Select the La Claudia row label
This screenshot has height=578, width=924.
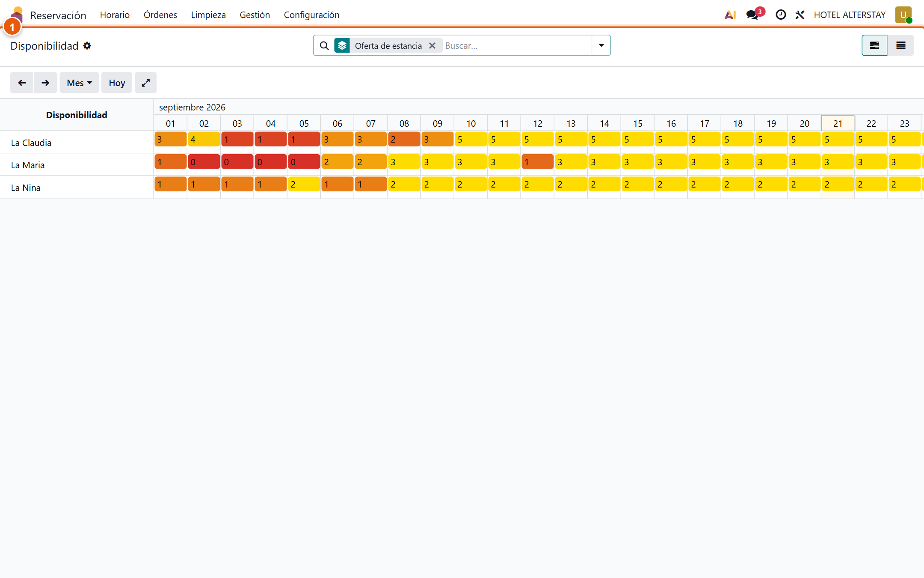pos(31,143)
